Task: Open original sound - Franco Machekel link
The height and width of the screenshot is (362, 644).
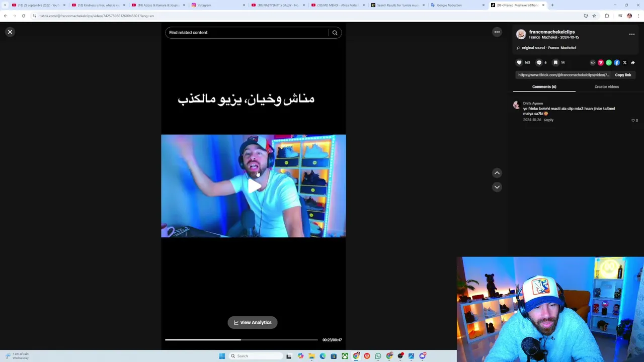Action: point(549,48)
